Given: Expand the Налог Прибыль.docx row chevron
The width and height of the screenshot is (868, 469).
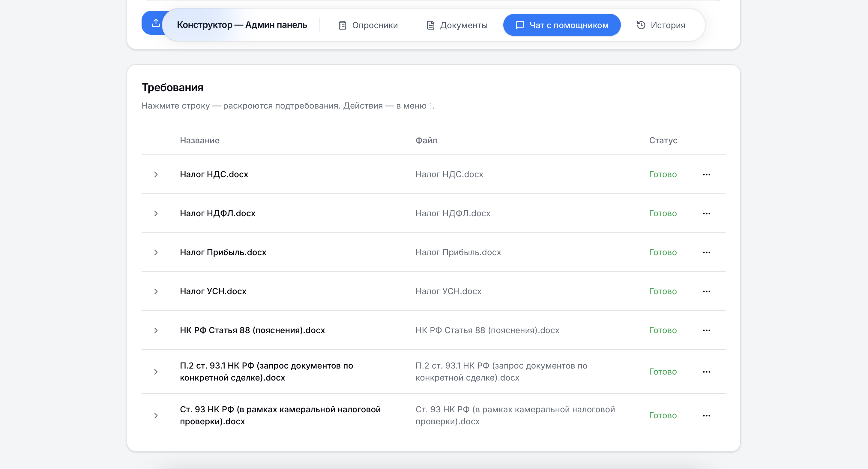Looking at the screenshot, I should click(156, 252).
